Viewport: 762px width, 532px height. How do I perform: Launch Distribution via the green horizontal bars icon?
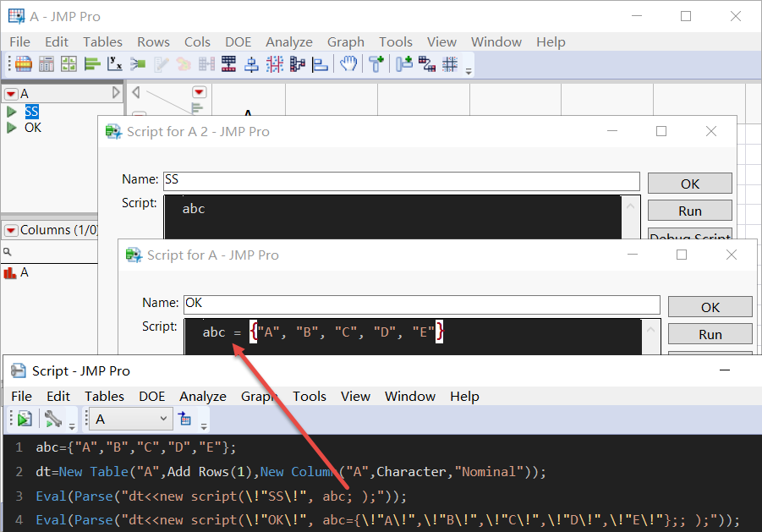tap(92, 63)
